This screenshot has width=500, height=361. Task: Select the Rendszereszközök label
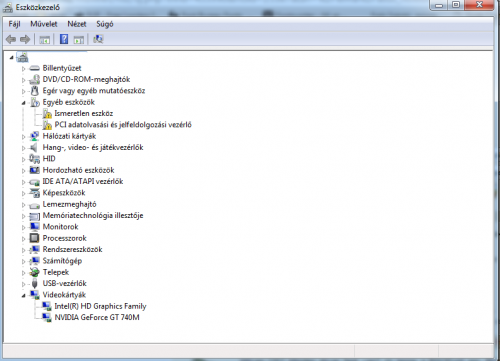click(72, 249)
